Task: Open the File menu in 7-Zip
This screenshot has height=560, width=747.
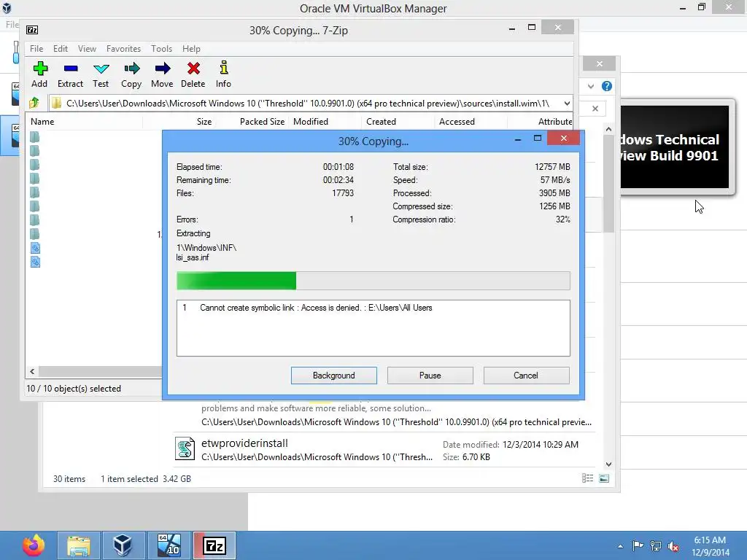Action: pos(36,49)
